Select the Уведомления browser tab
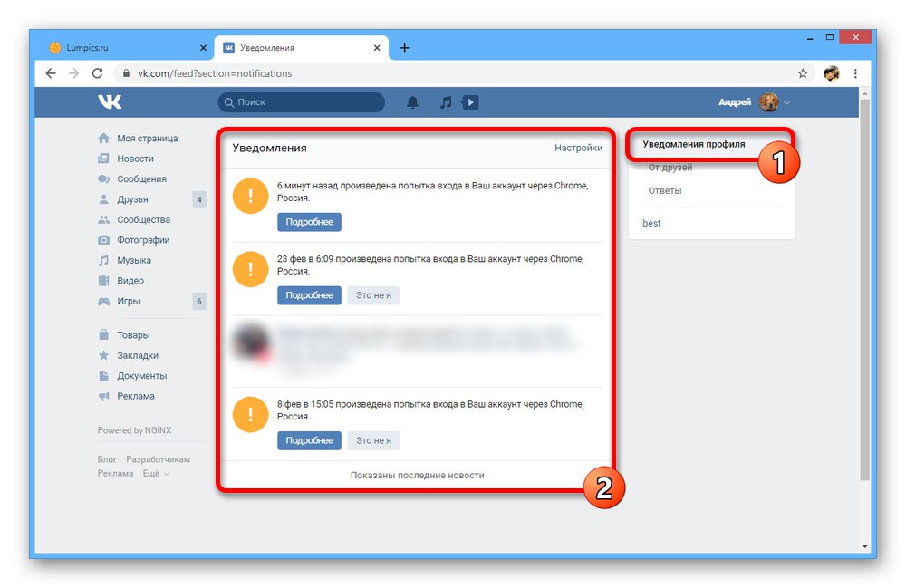The height and width of the screenshot is (588, 906). (301, 48)
